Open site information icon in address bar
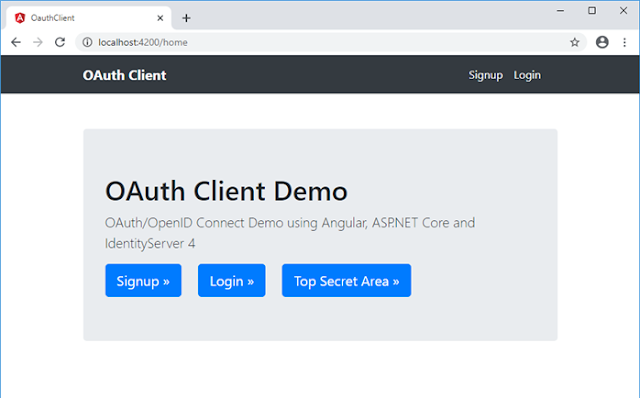 point(87,42)
